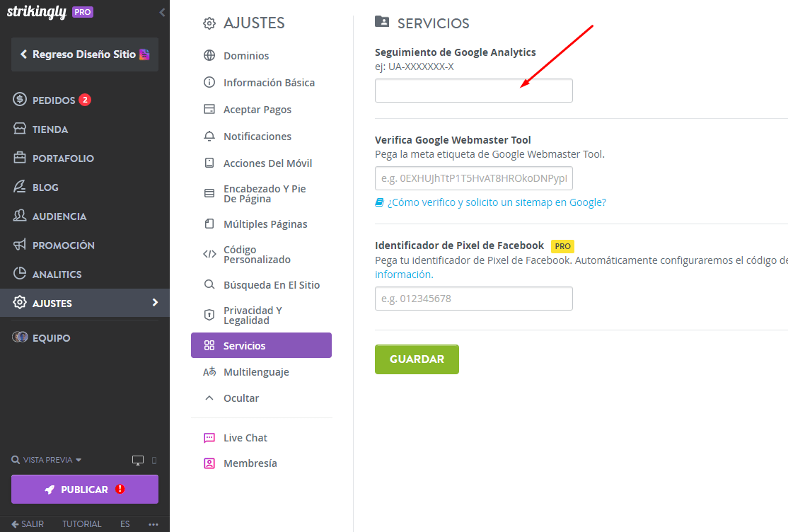Switch to desktop preview icon

[138, 460]
